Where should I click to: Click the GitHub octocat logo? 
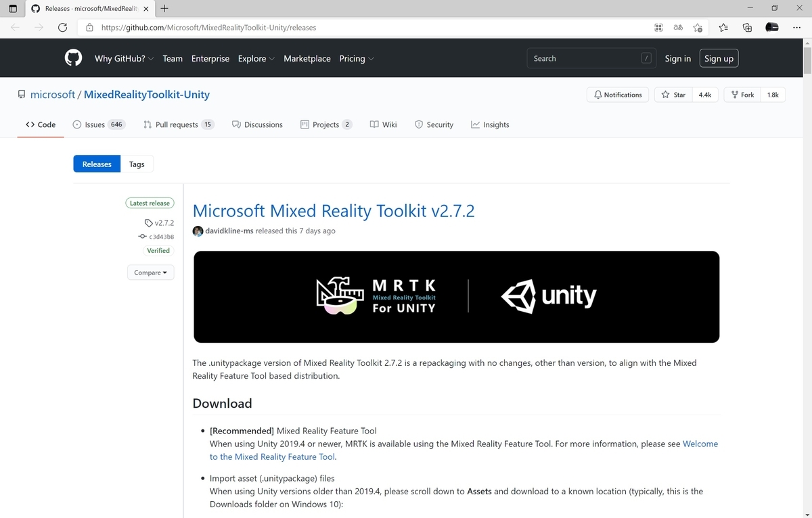coord(73,58)
